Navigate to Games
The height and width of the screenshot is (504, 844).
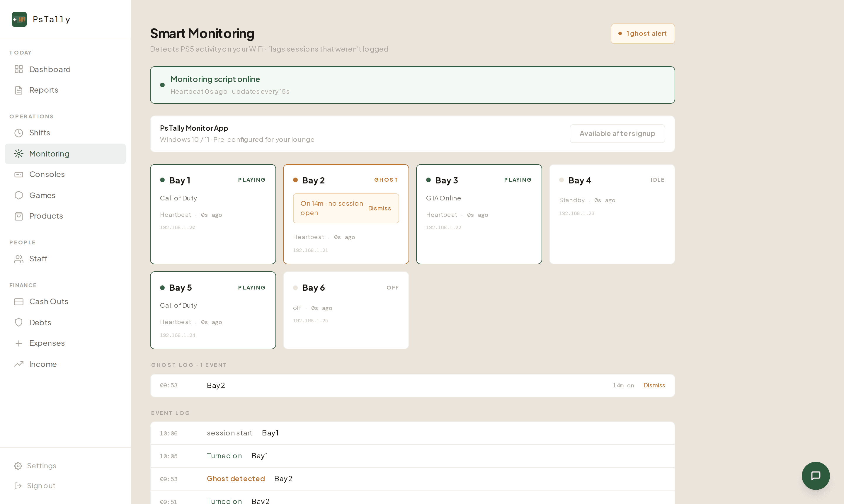pos(65,195)
